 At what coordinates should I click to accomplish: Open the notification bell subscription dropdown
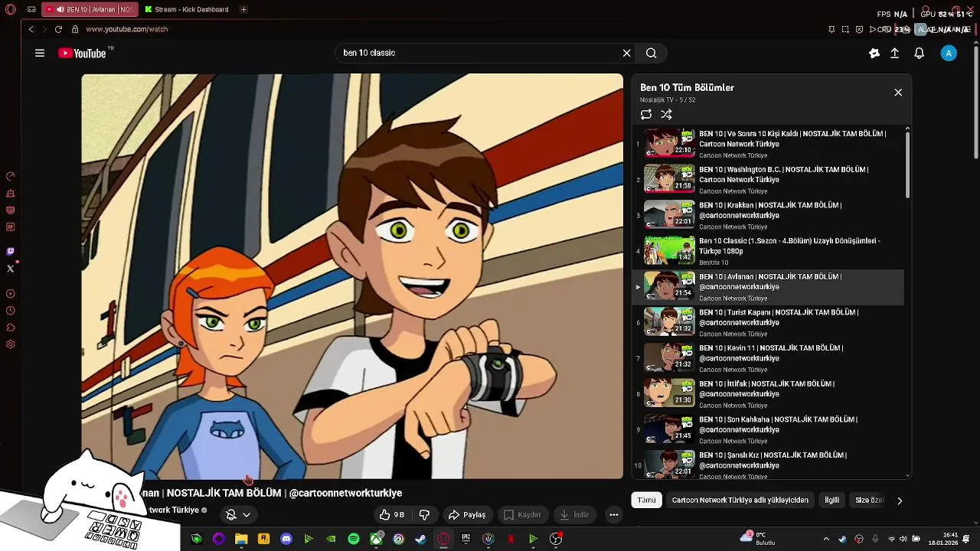click(238, 515)
